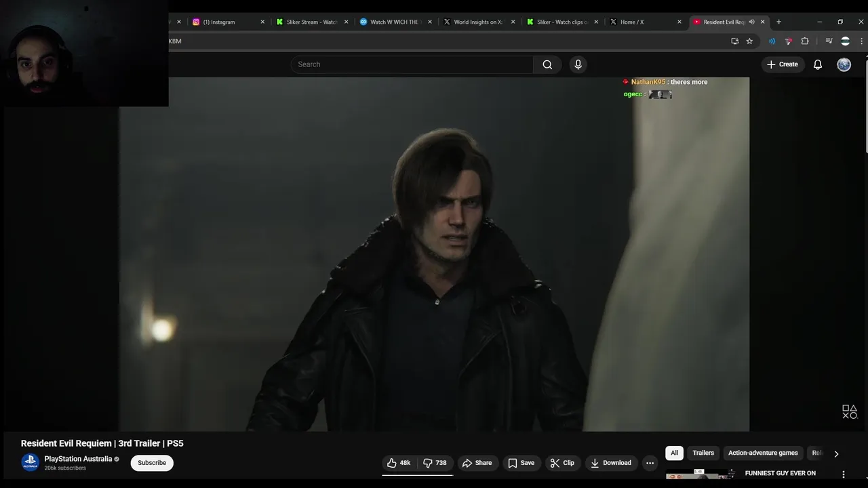Click the install app icon in address bar
Image resolution: width=868 pixels, height=488 pixels.
click(734, 41)
